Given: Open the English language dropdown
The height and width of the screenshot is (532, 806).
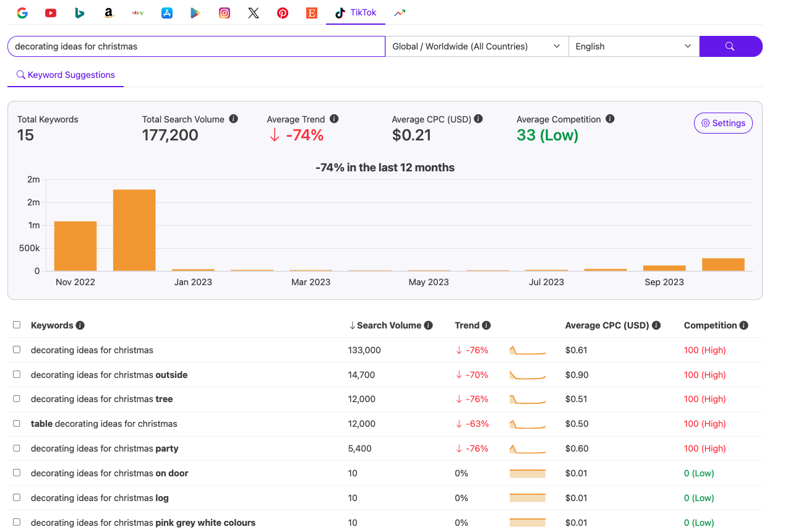Looking at the screenshot, I should pyautogui.click(x=633, y=46).
